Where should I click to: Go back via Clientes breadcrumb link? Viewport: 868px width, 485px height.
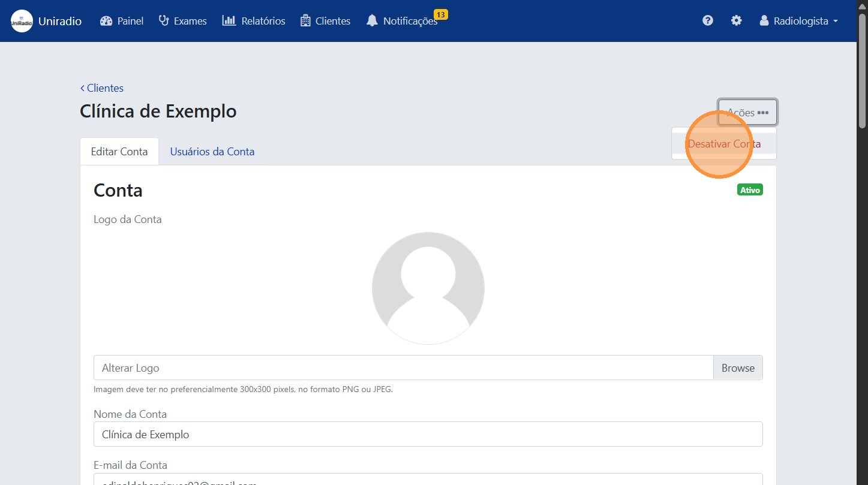(x=102, y=88)
